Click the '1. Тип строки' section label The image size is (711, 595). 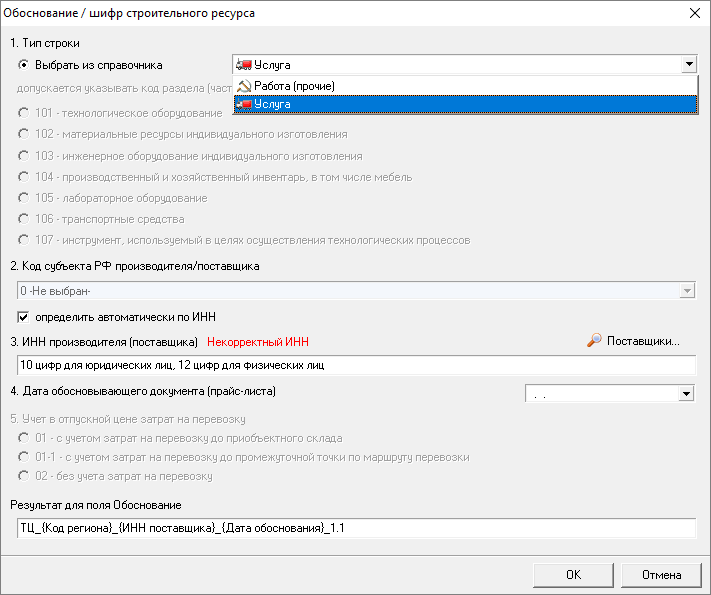(x=45, y=43)
